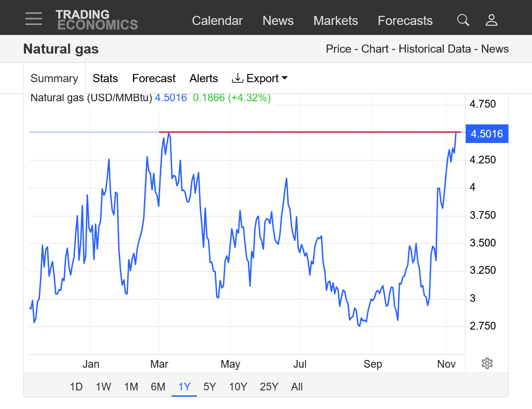Image resolution: width=532 pixels, height=409 pixels.
Task: Go to Calendar in top navigation
Action: pos(217,21)
